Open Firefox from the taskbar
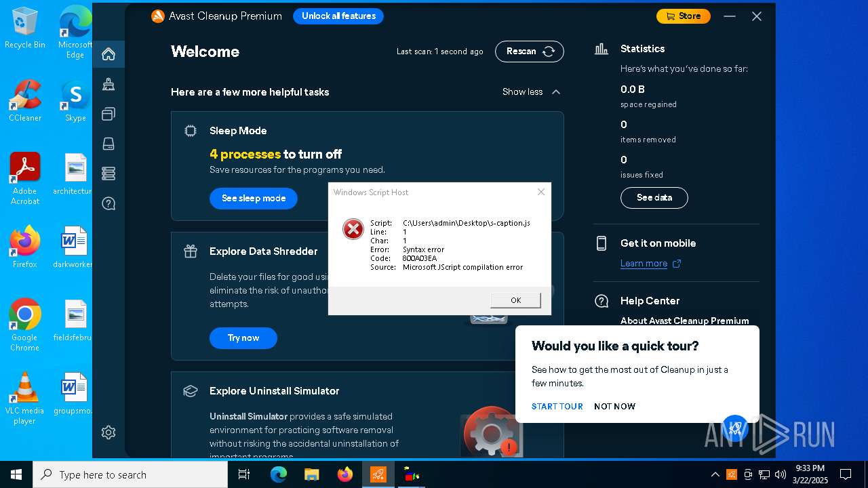 coord(345,474)
